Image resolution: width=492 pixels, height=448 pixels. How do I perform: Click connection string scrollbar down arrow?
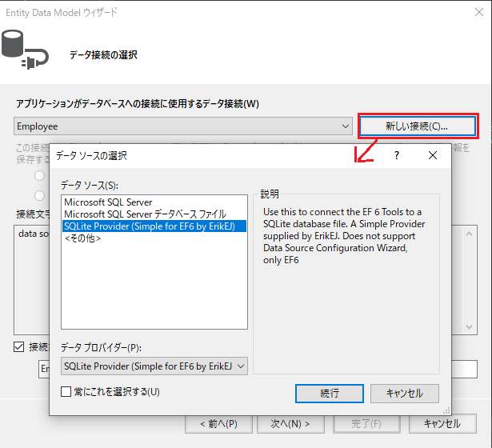point(469,326)
